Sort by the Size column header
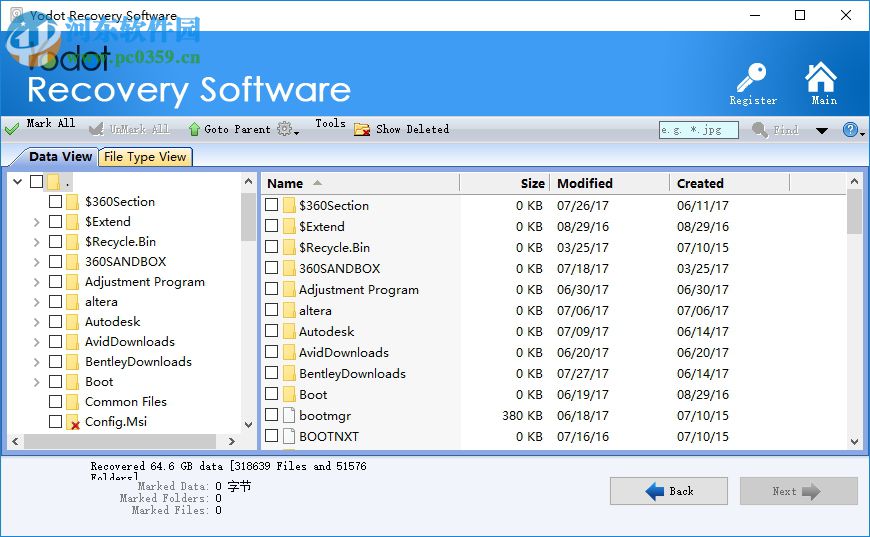The height and width of the screenshot is (537, 870). pos(505,183)
